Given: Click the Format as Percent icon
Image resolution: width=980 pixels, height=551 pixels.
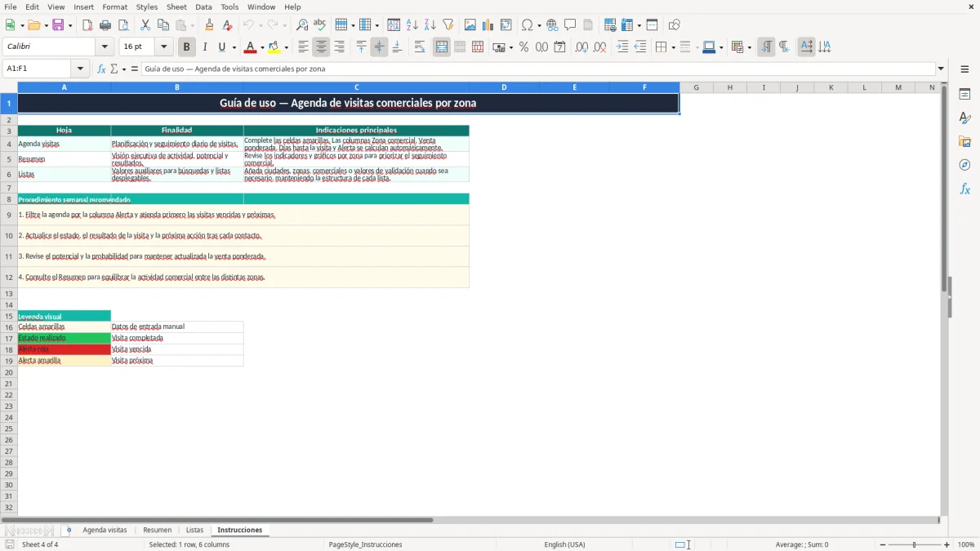Looking at the screenshot, I should tap(523, 47).
